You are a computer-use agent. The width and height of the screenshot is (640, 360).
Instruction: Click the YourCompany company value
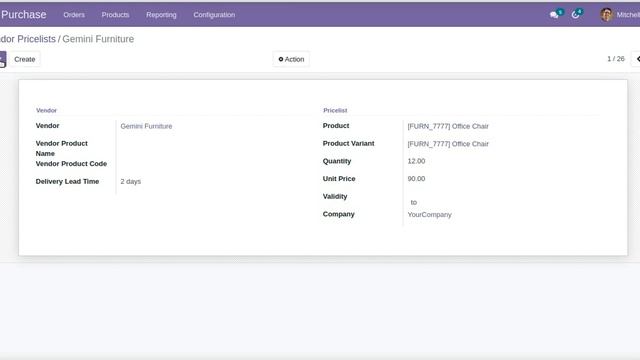point(429,215)
